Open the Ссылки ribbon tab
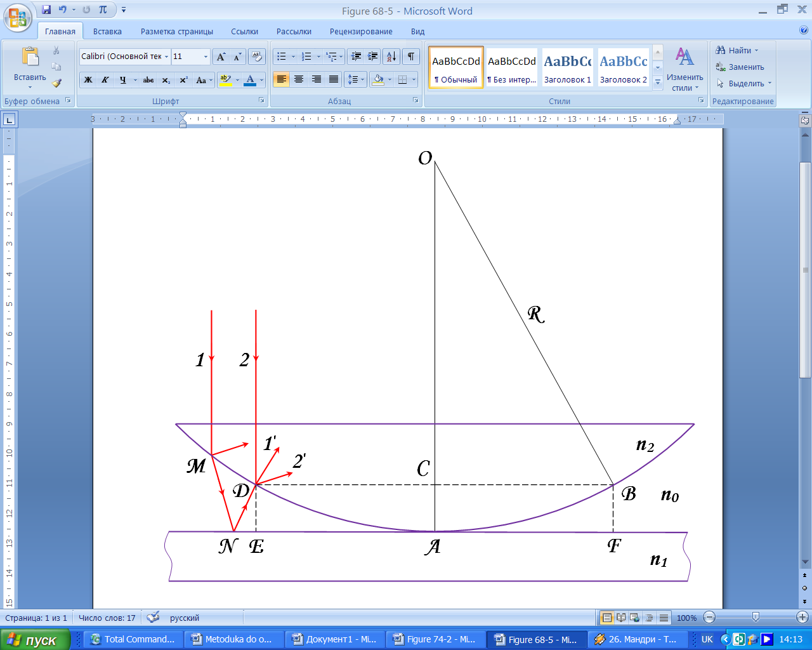 (x=244, y=31)
